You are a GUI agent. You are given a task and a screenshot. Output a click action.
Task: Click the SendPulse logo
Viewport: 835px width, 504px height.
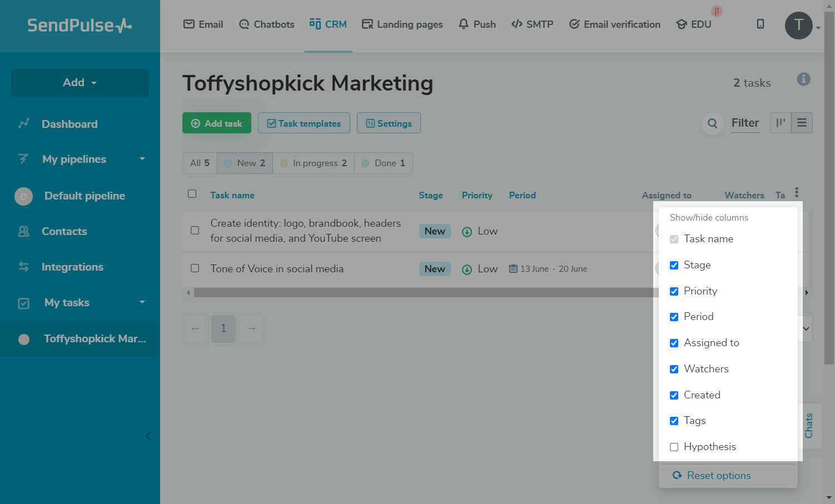79,26
